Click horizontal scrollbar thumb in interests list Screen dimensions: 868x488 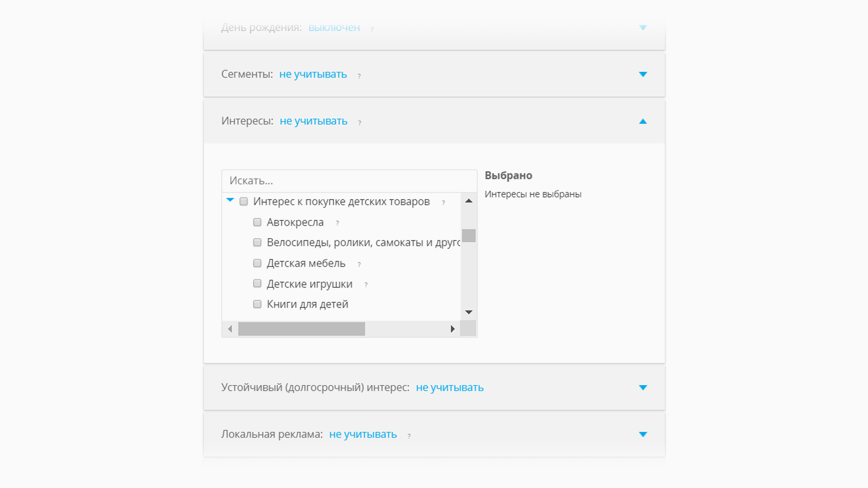[302, 329]
